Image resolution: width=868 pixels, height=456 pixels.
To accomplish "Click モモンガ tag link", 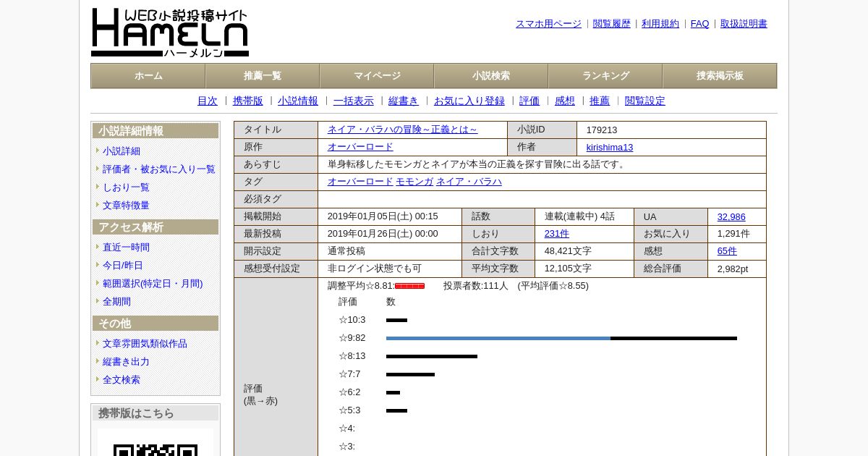I will (414, 182).
